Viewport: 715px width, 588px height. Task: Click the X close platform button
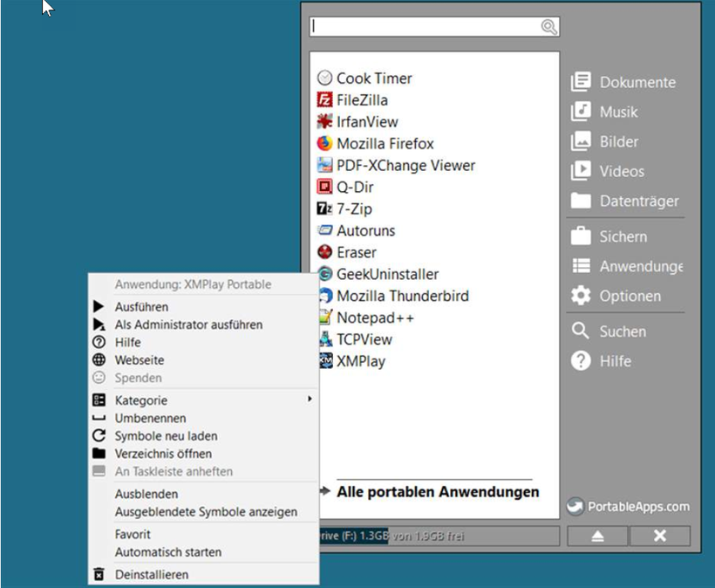(660, 536)
